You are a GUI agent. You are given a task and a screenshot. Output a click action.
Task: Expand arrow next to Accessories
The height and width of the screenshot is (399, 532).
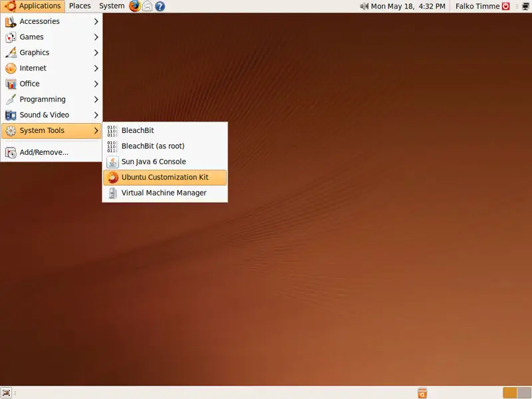[x=96, y=21]
